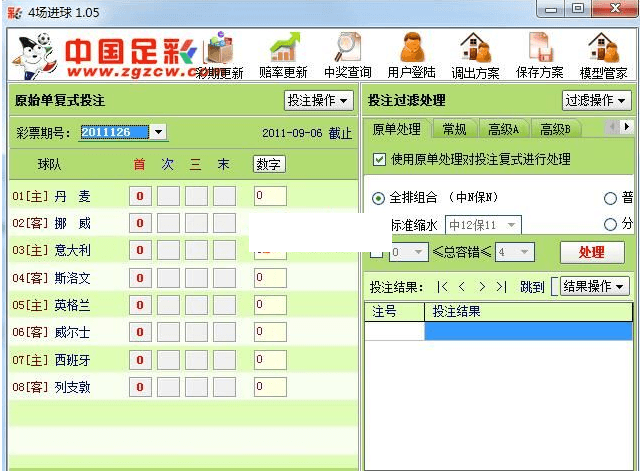The image size is (640, 472).
Task: Expand the 彩票期号 2011126 dropdown
Action: point(159,132)
